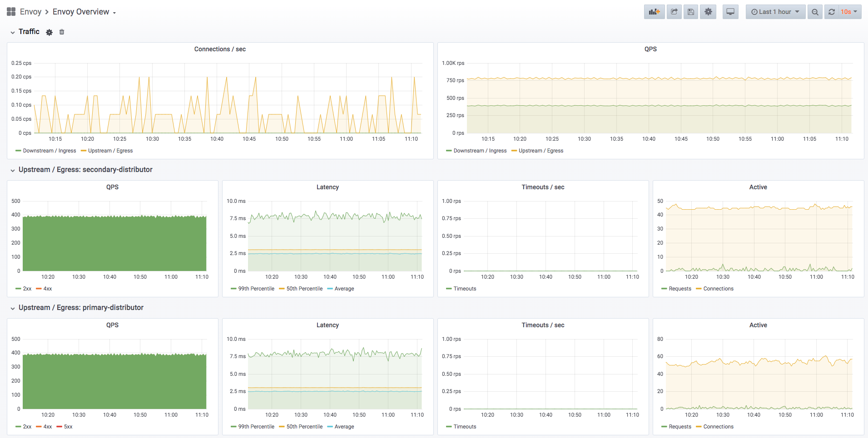Toggle Upstream / Egress series in Traffic QPS legend
The image size is (868, 438).
(541, 151)
